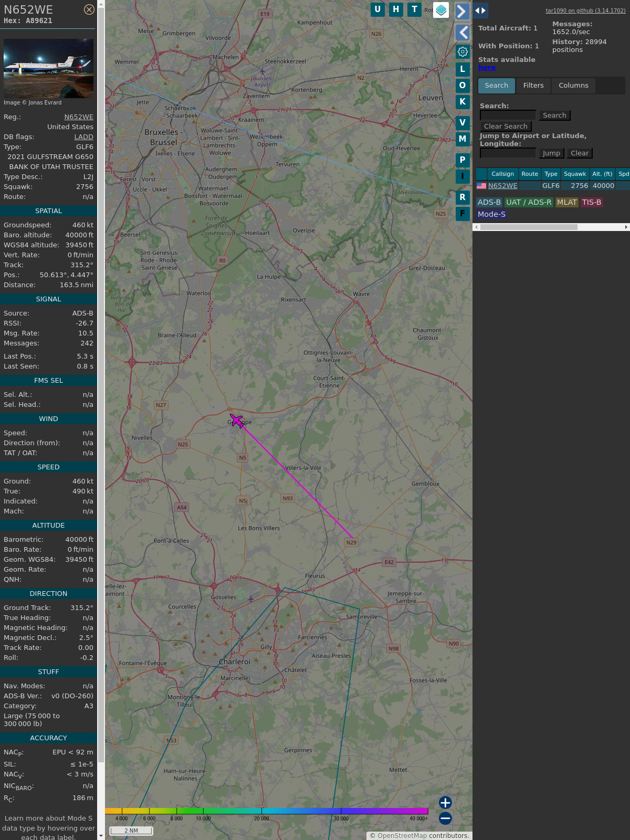The height and width of the screenshot is (840, 630).
Task: Sort table by Type column
Action: [x=551, y=174]
